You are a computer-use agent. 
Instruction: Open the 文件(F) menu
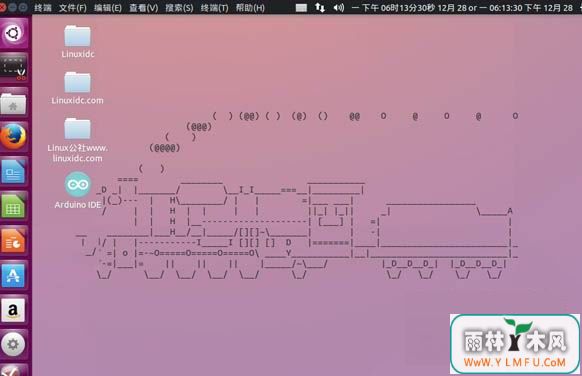coord(72,8)
